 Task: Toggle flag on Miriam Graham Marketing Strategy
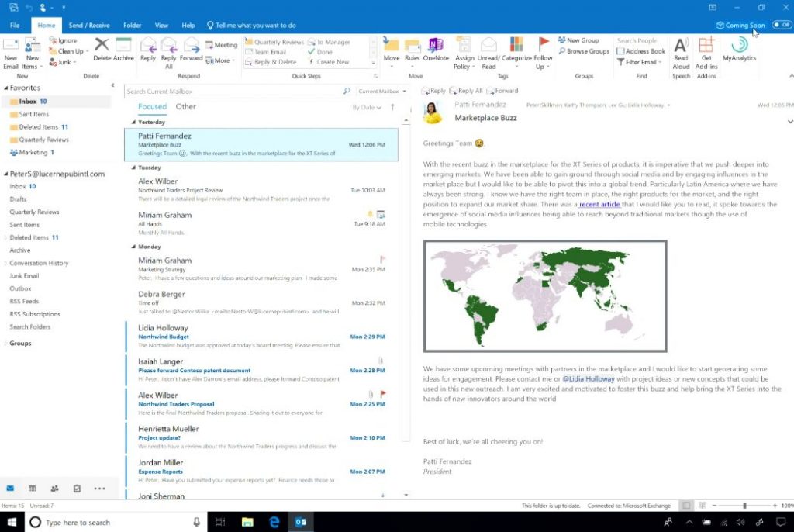tap(383, 260)
